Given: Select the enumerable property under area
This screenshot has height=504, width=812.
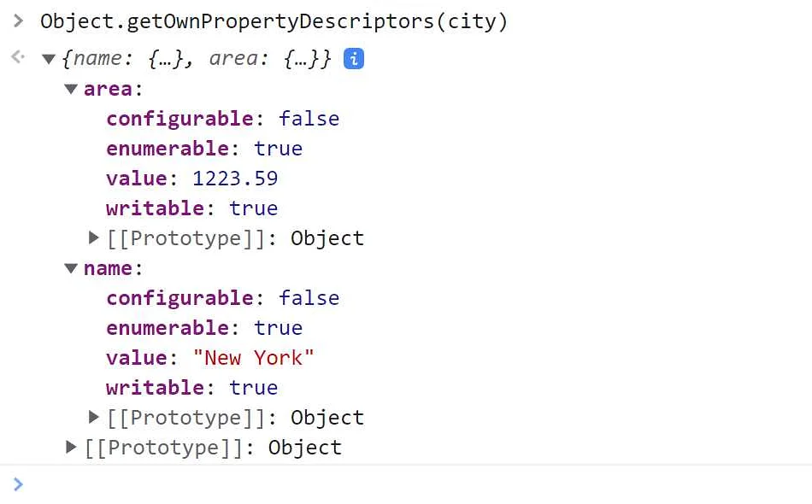Looking at the screenshot, I should tap(168, 149).
